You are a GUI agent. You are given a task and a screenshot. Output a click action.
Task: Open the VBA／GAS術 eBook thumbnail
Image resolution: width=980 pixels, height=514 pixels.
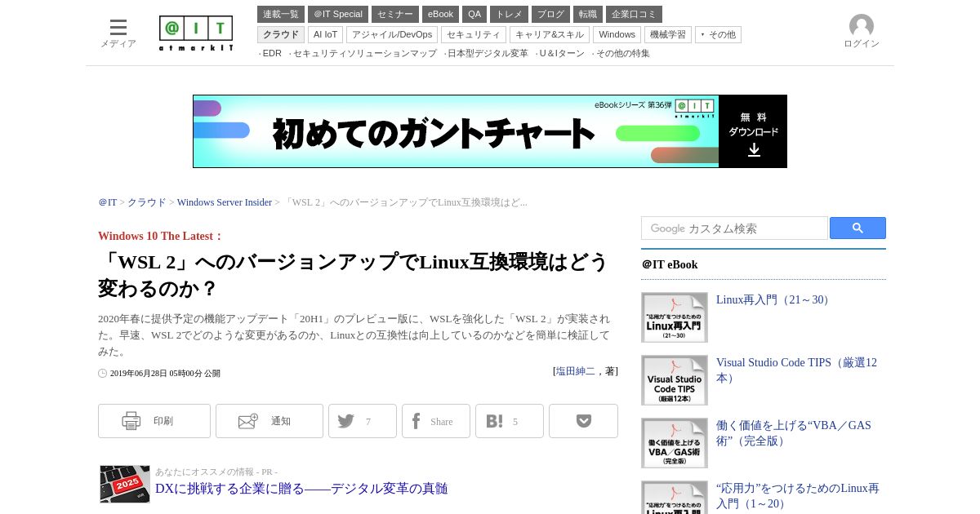[675, 443]
